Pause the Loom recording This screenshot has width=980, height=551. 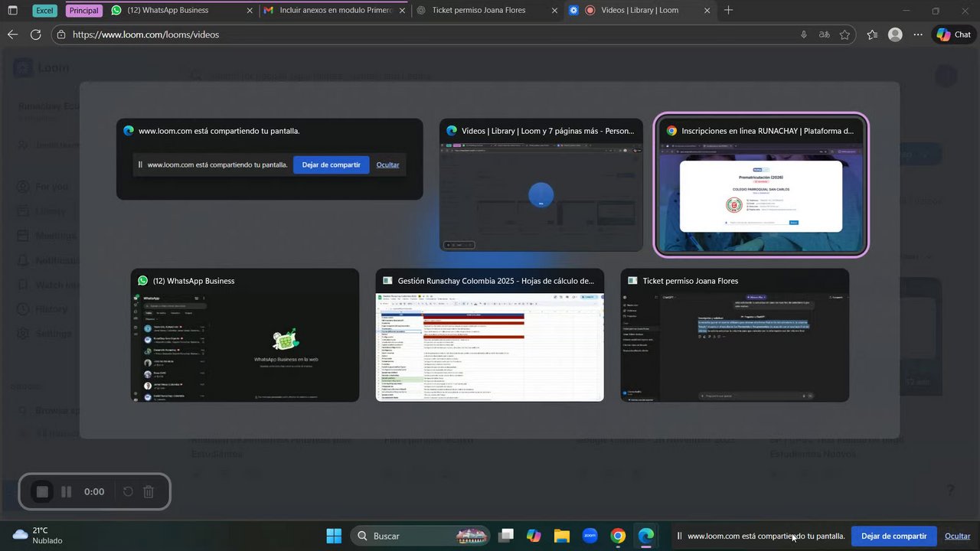[67, 492]
